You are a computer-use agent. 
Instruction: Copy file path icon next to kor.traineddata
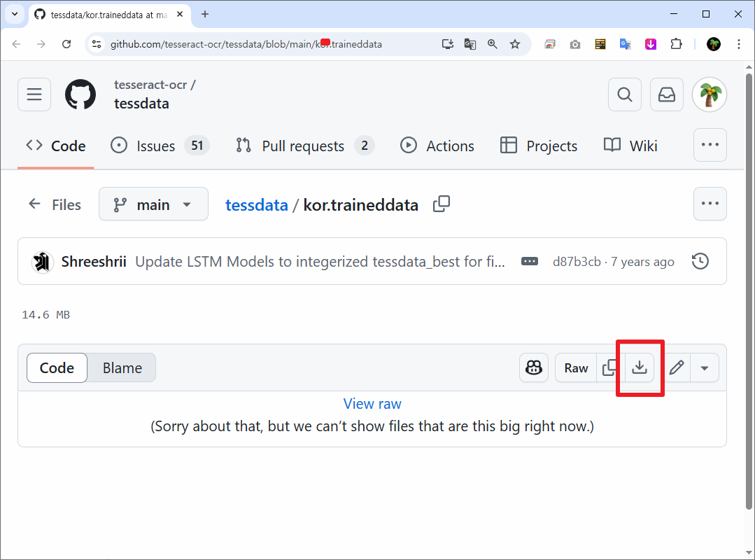pos(441,204)
